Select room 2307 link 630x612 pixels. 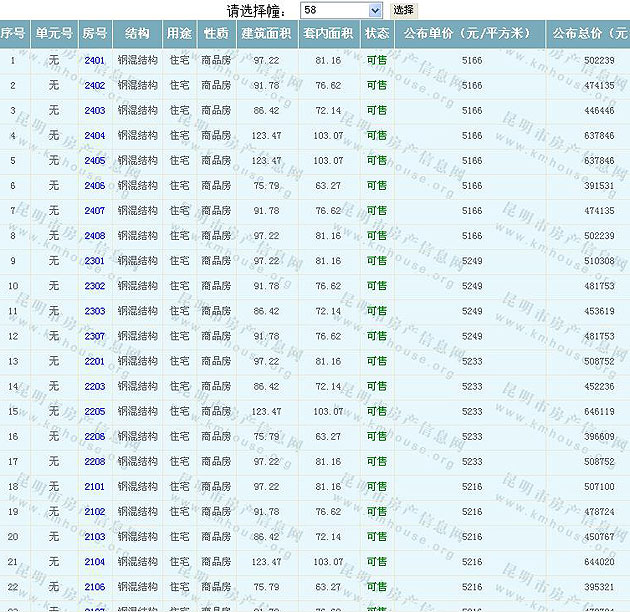[x=95, y=336]
